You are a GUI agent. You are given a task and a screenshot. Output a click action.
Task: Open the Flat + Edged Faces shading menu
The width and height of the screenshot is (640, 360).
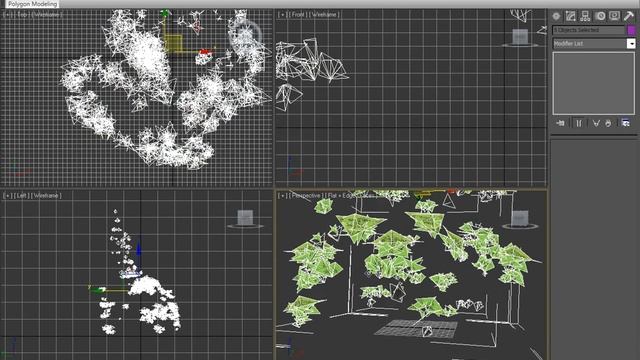(x=351, y=196)
